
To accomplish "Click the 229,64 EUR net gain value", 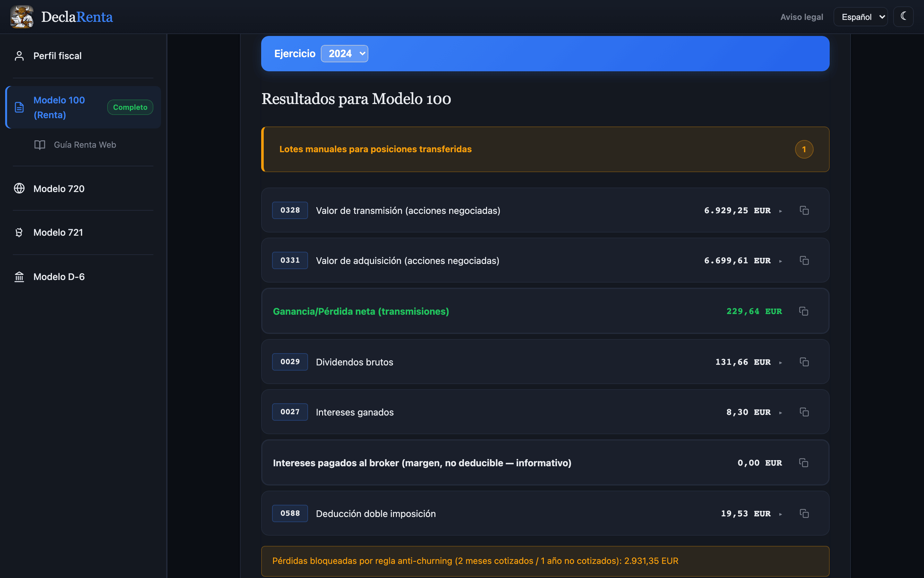I will click(754, 311).
